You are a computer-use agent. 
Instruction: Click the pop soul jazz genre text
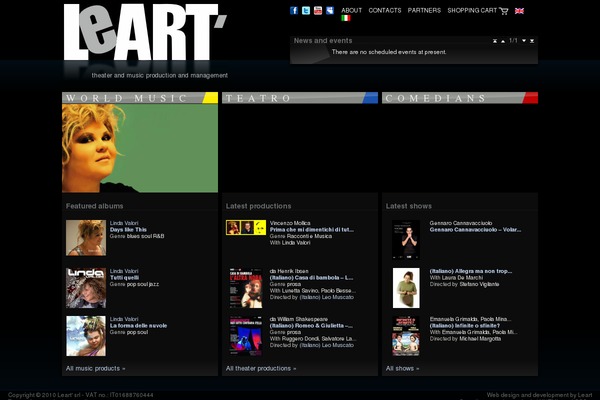click(143, 284)
